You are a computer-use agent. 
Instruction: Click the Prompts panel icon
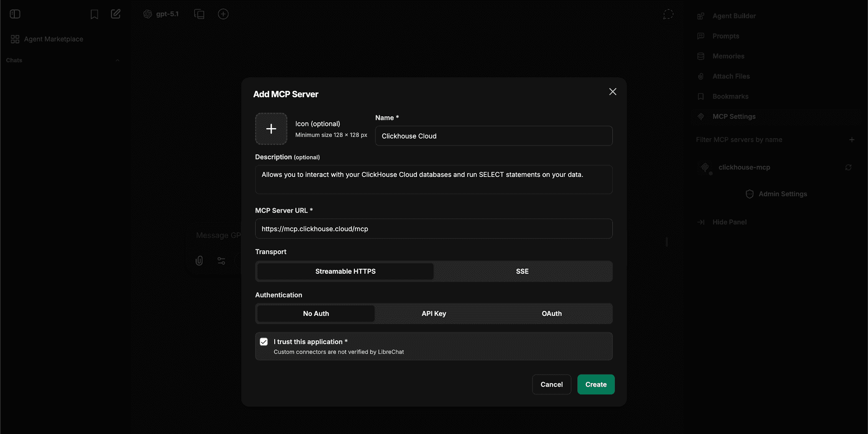tap(700, 36)
